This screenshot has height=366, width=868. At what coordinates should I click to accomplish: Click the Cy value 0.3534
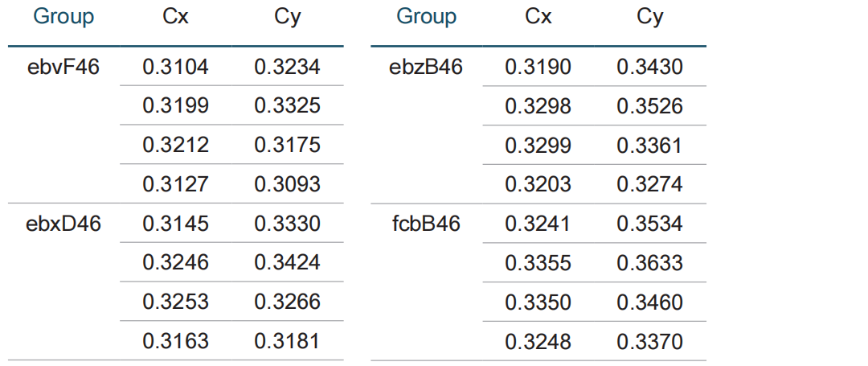click(x=650, y=224)
